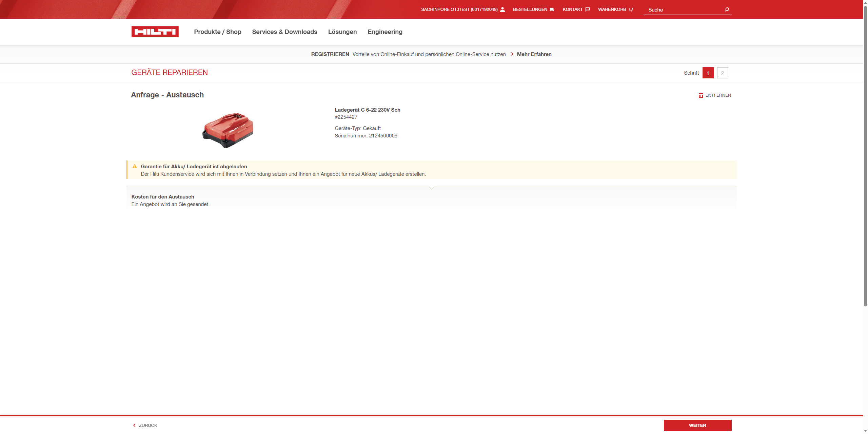This screenshot has height=434, width=868.
Task: Click the Anfrage - Austausch heading
Action: [167, 95]
